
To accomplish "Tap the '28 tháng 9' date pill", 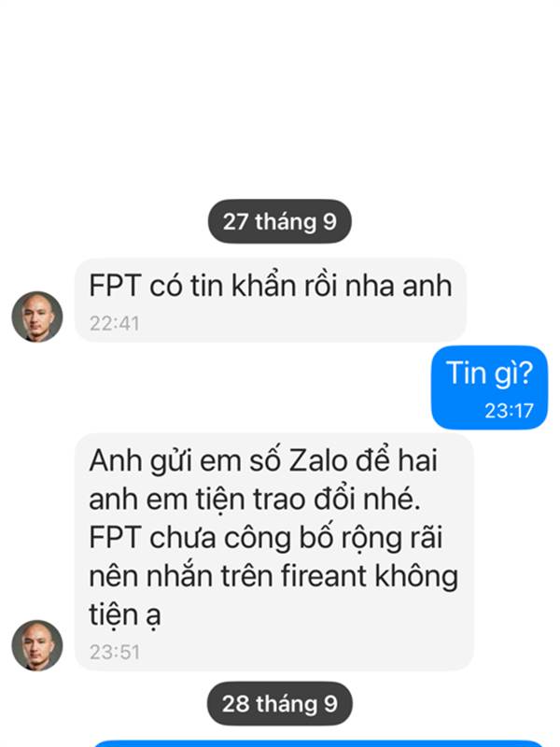I will tap(280, 704).
